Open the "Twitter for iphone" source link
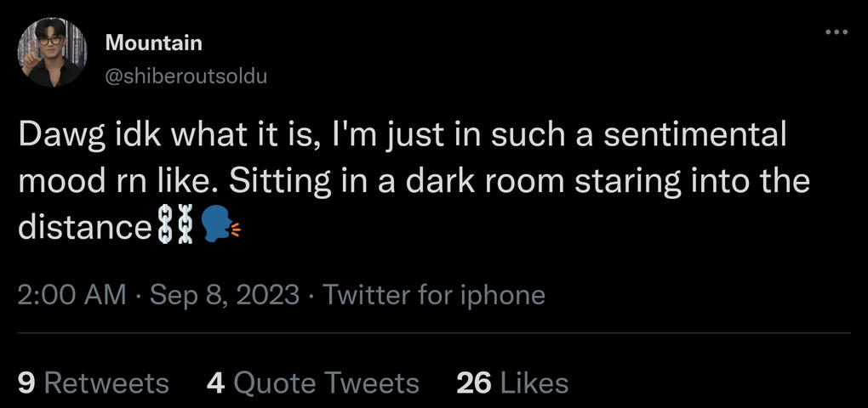 pos(434,295)
